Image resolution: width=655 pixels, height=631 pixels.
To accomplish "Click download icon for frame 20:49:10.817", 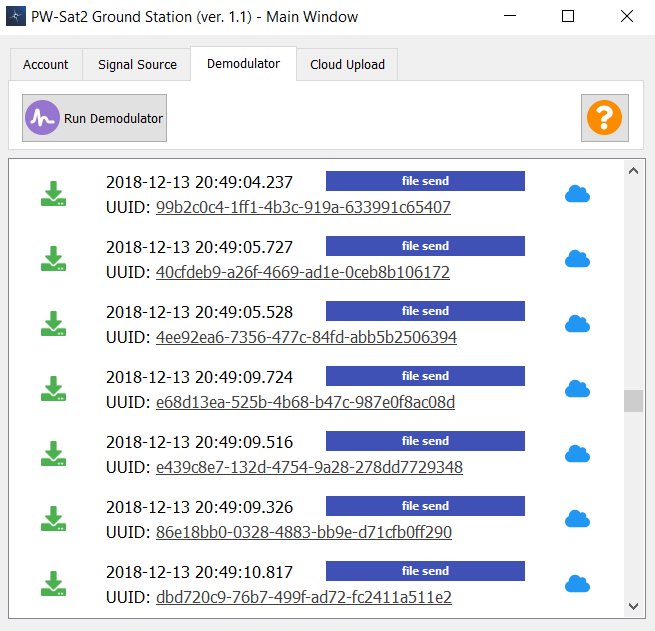I will 53,583.
